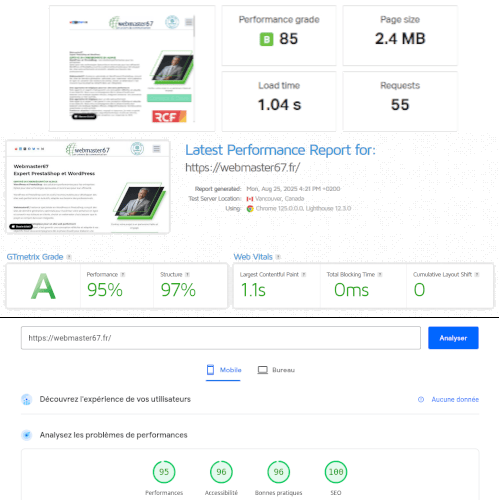Open the help icon next to Performance label
The width and height of the screenshot is (500, 500).
pos(123,274)
